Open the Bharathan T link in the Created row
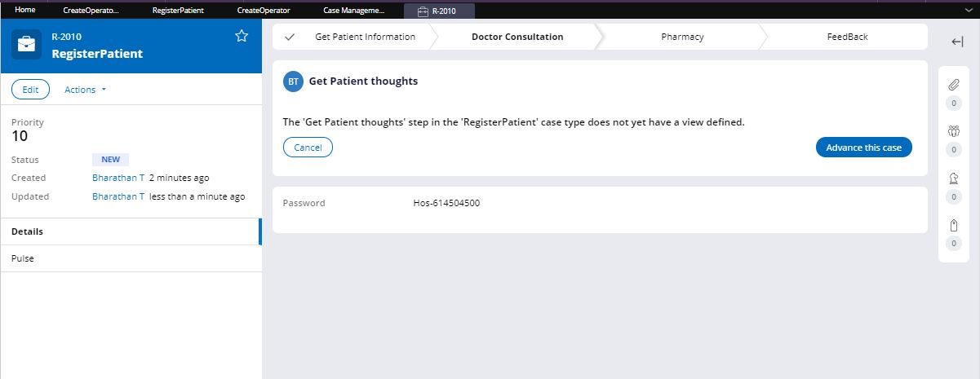980x379 pixels. 118,178
